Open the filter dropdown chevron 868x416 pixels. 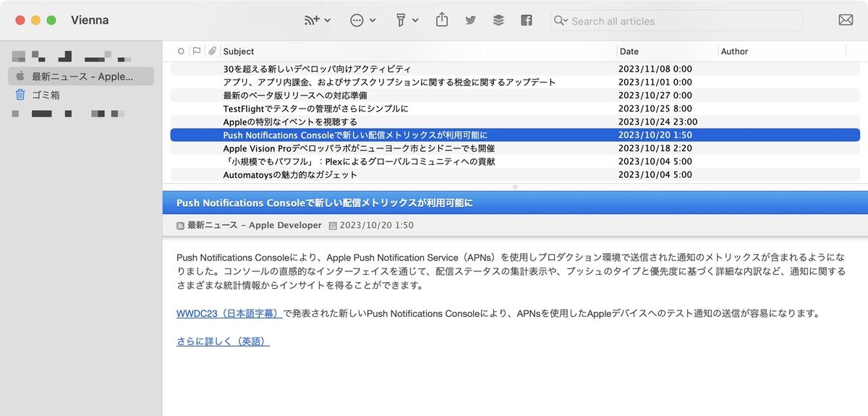(415, 21)
